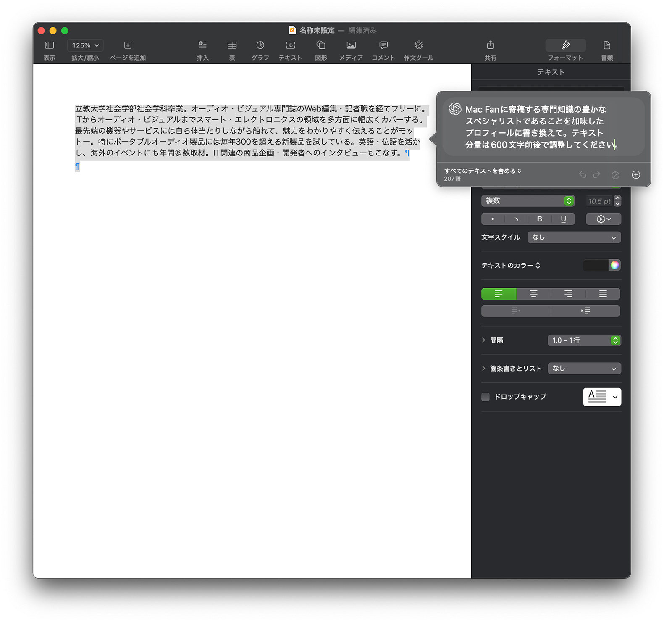Decrease the paragraph indent
Image resolution: width=672 pixels, height=622 pixels.
(516, 311)
